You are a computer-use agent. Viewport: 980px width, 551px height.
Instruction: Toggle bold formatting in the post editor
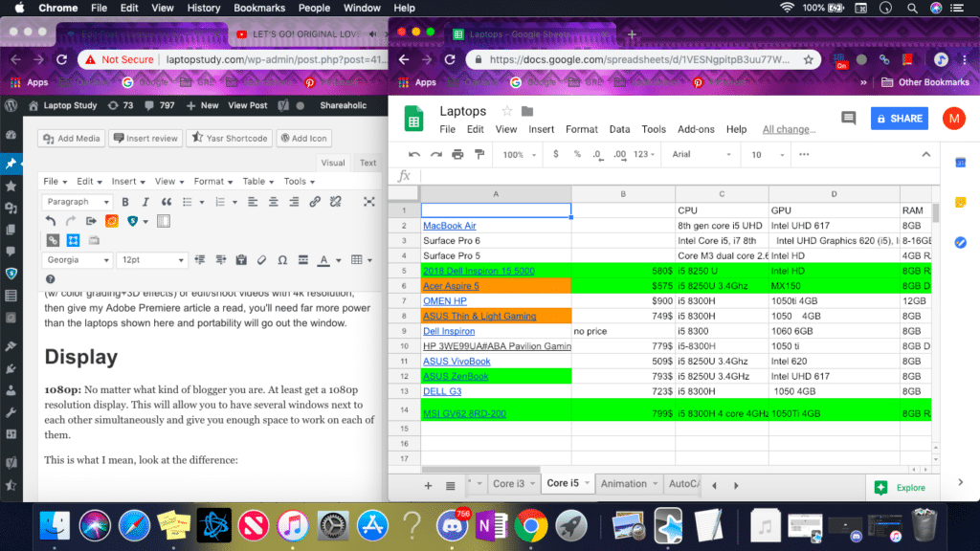point(125,202)
